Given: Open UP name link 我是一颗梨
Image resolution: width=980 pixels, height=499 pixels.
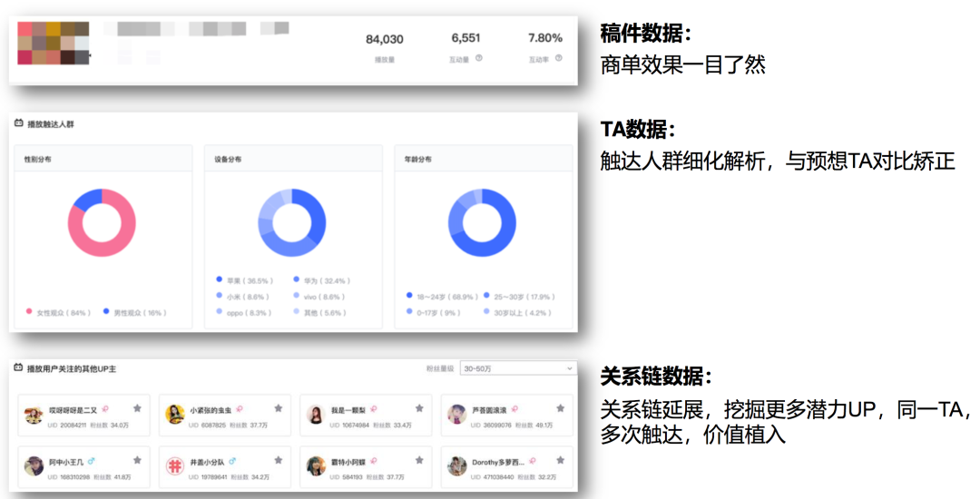Looking at the screenshot, I should click(x=348, y=410).
